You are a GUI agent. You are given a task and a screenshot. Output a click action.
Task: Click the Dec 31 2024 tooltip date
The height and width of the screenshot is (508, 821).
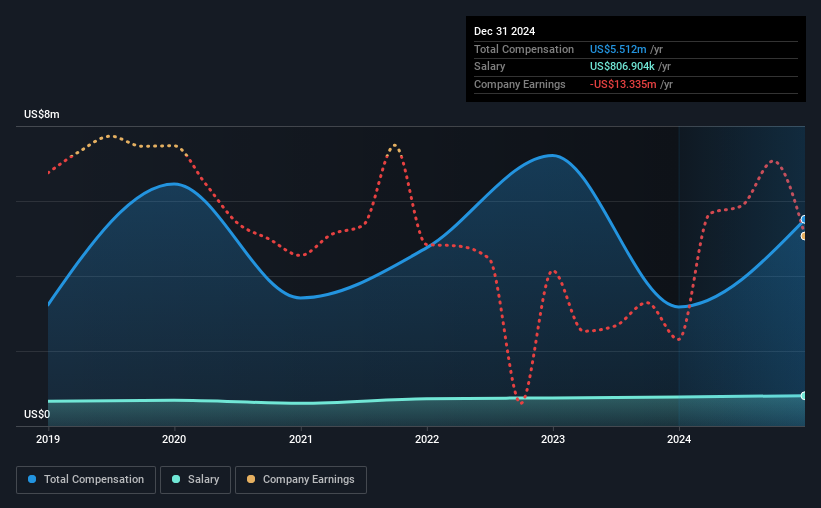tap(504, 31)
